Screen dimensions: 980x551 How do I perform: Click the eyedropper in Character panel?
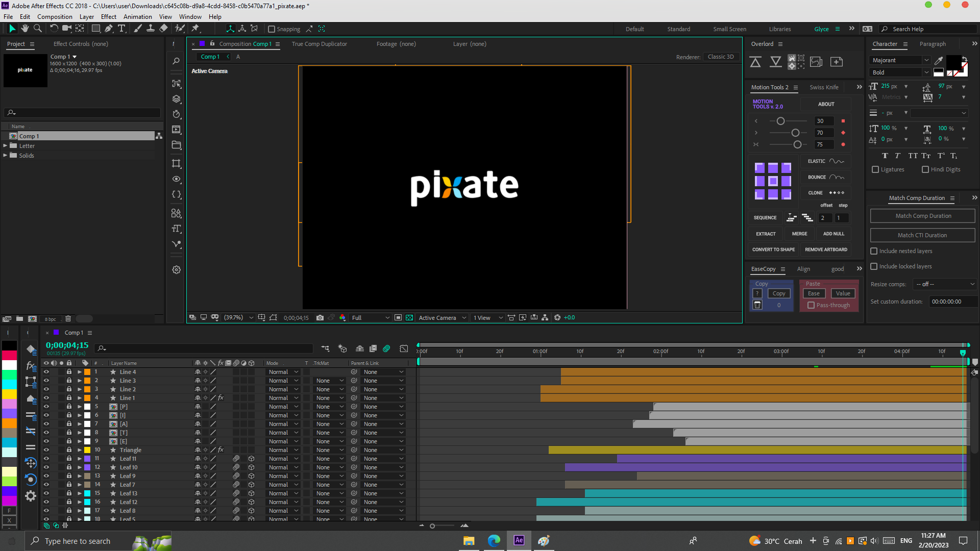(939, 60)
